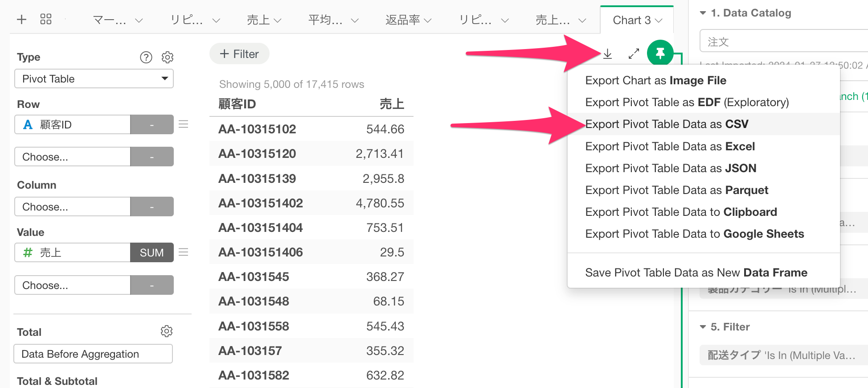The width and height of the screenshot is (868, 388).
Task: Click the green pin button
Action: click(x=660, y=54)
